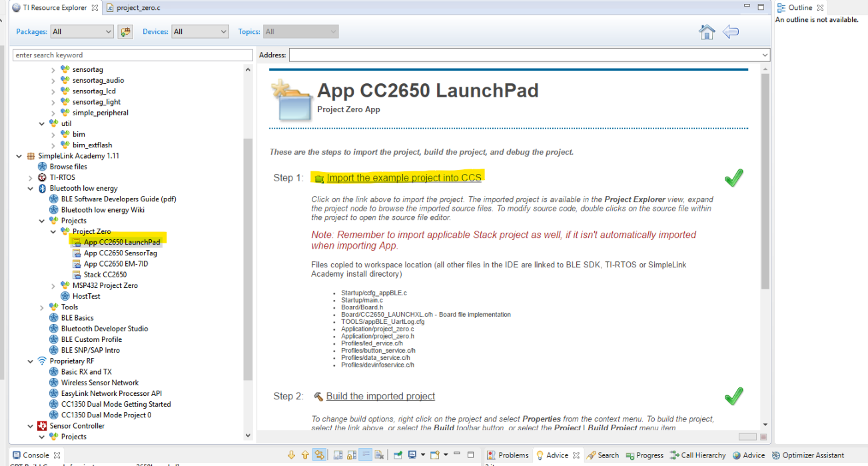Click the back arrow in Resource Explorer

coord(730,32)
